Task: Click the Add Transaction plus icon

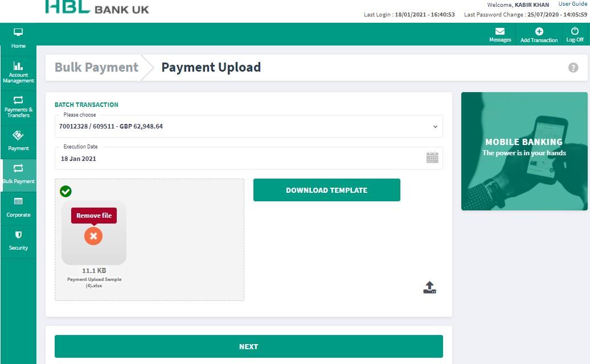Action: click(x=539, y=31)
